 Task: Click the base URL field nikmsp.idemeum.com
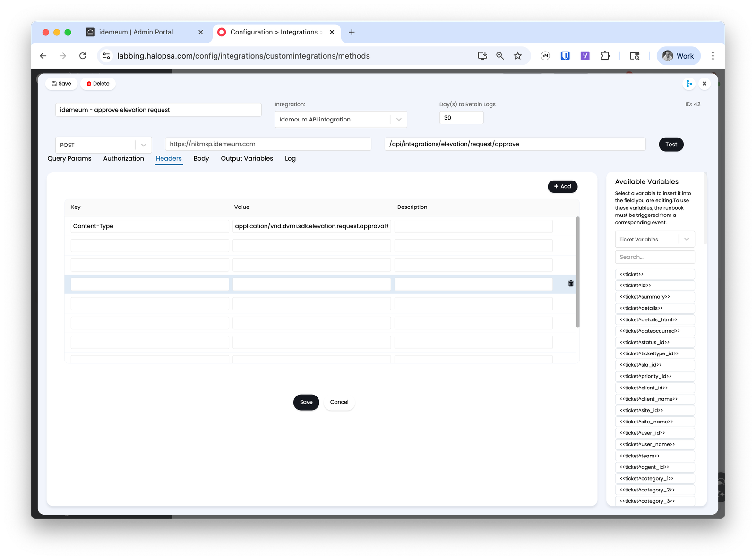pos(268,144)
